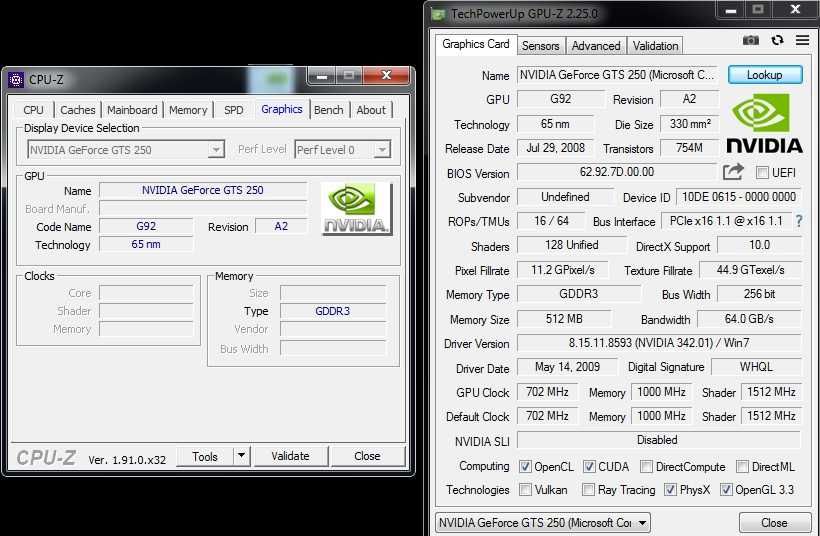Minimize the CPU-Z window
The height and width of the screenshot is (536, 820).
coord(322,76)
